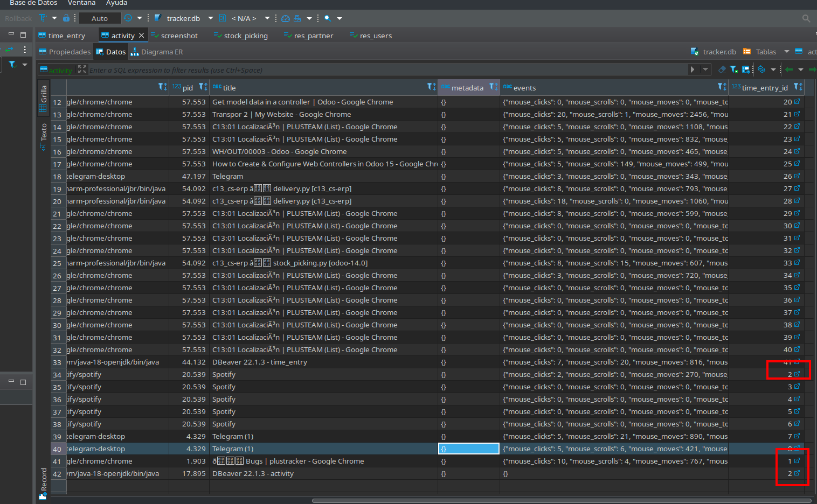The height and width of the screenshot is (504, 817).
Task: Click the save filter settings funnel icon
Action: [733, 69]
